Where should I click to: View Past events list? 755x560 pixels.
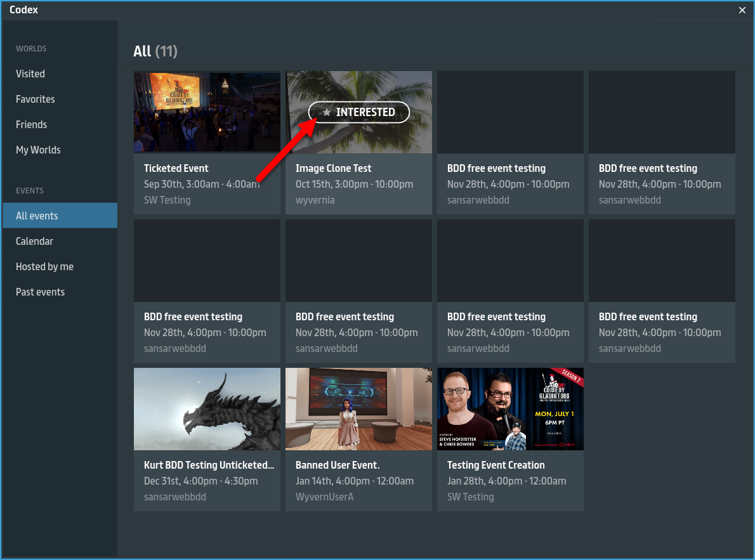click(40, 292)
